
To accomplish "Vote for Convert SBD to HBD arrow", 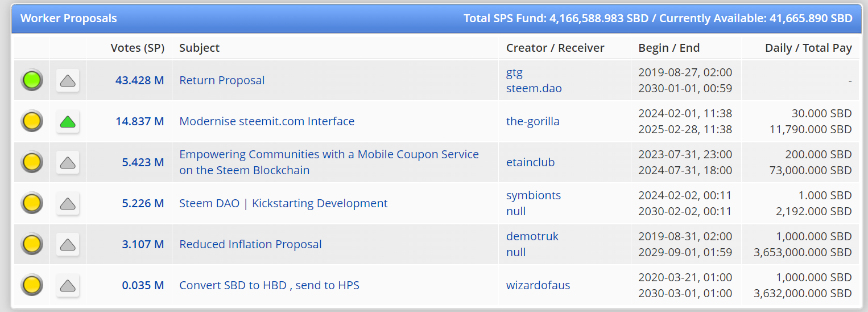I will coord(68,285).
